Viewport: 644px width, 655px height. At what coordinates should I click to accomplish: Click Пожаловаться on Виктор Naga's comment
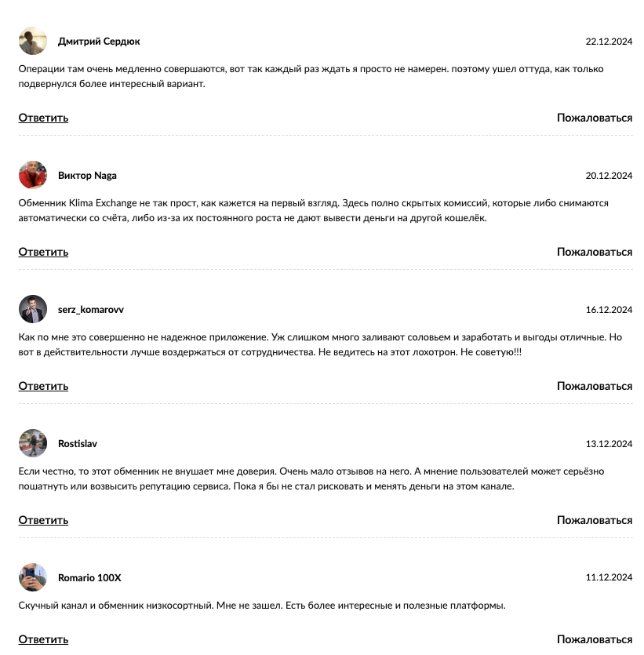tap(595, 252)
